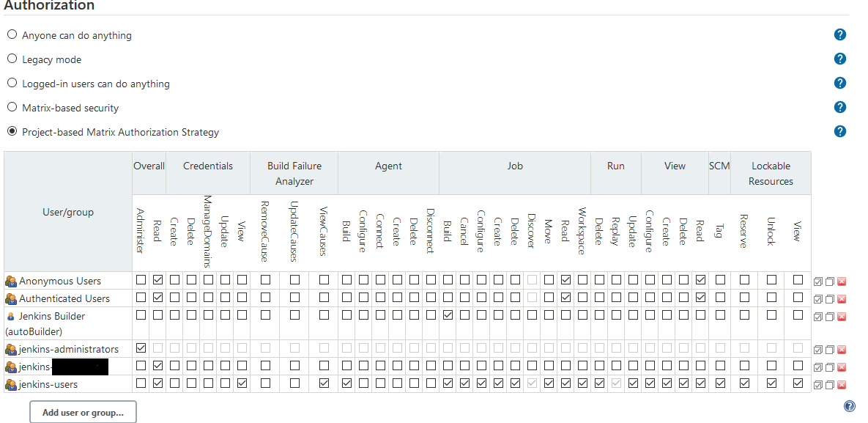Check Lockable Resources Unlock for Jenkins Builder
This screenshot has height=423, width=868.
[x=771, y=315]
